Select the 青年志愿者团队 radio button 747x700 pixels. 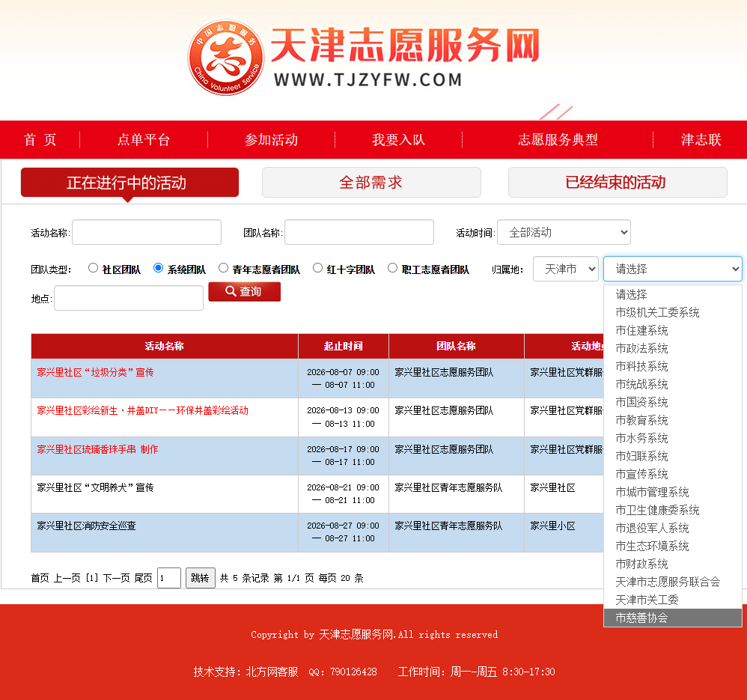click(x=224, y=268)
